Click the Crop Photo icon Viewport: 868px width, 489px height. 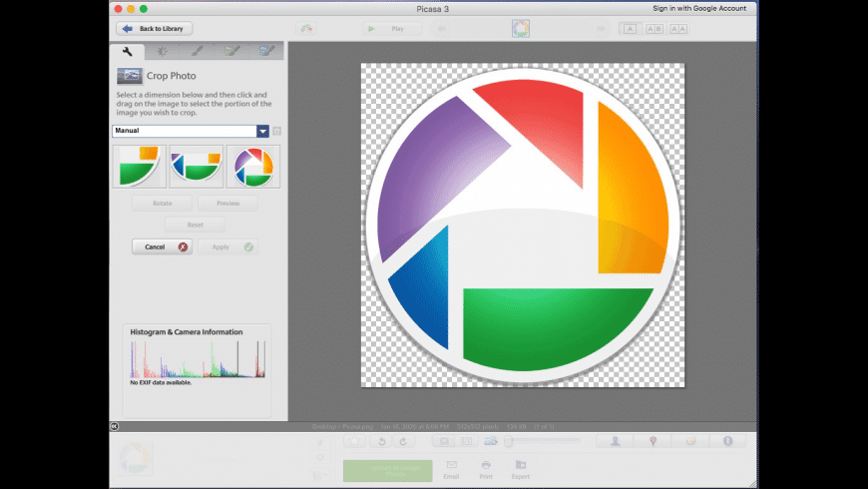[x=130, y=76]
